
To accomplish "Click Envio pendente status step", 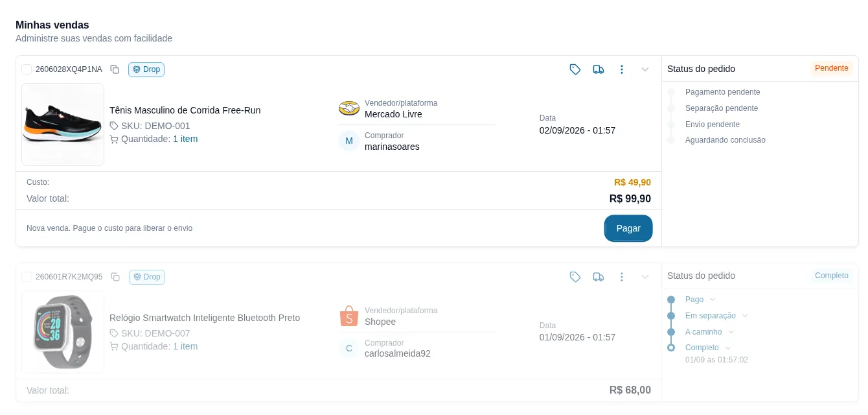I will [x=713, y=124].
